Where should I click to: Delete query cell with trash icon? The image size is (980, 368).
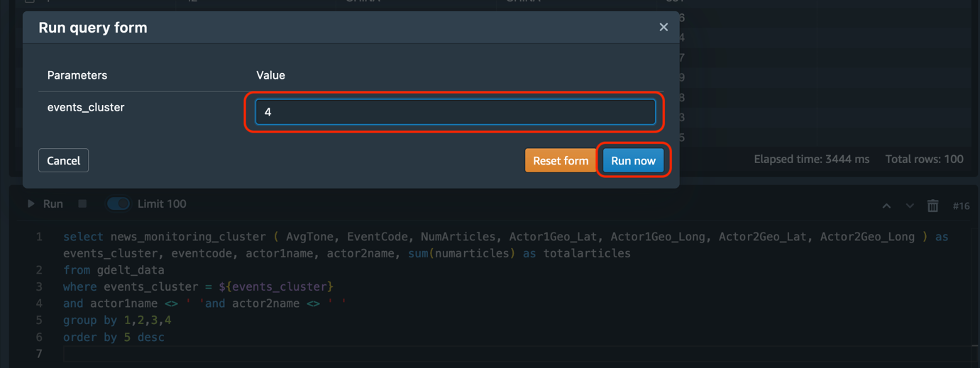(932, 206)
